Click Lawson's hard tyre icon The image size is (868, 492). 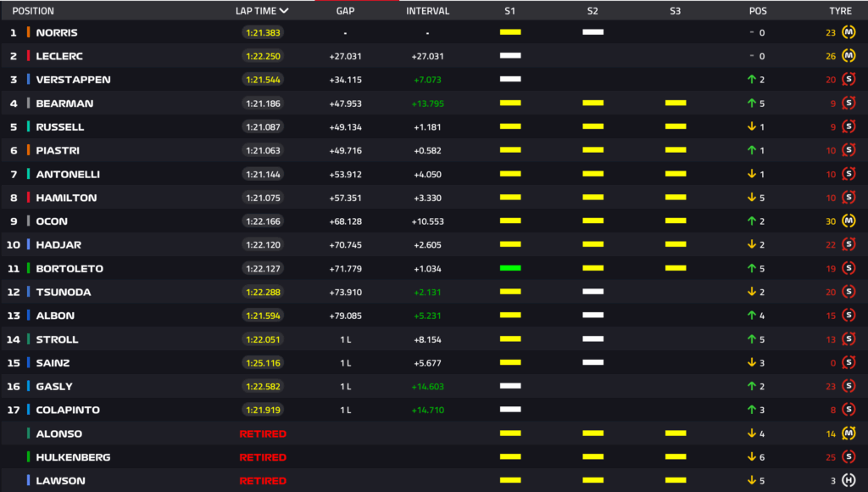coord(849,481)
